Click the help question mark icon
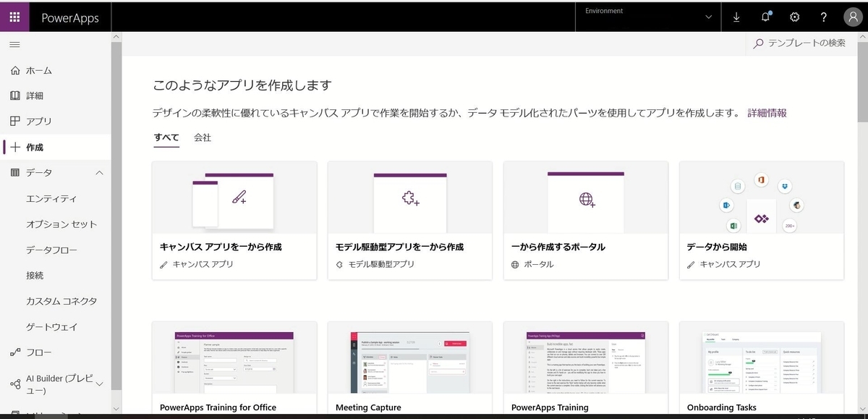868x419 pixels. [x=823, y=17]
